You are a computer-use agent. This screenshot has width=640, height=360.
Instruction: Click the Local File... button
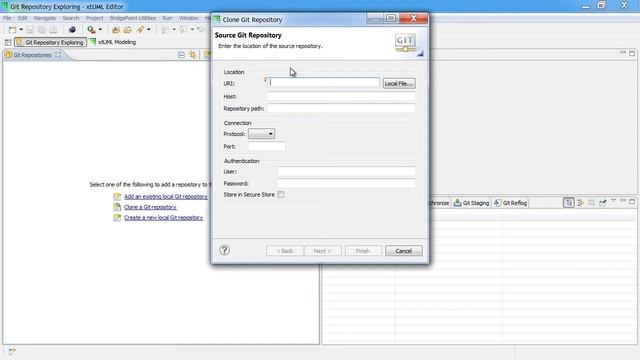(399, 83)
